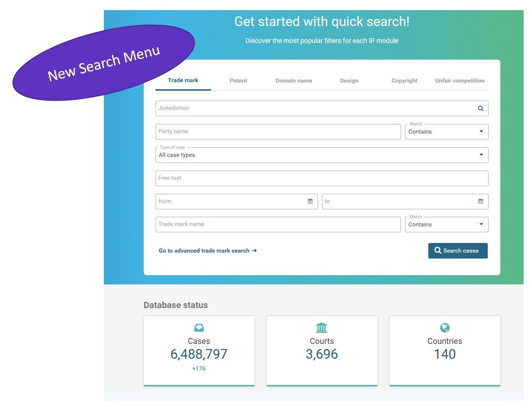Click the Free text field
The image size is (532, 405).
click(322, 178)
